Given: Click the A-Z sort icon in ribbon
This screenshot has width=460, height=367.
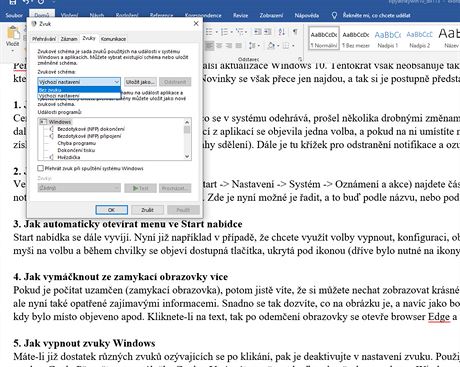Looking at the screenshot, I should click(x=282, y=32).
